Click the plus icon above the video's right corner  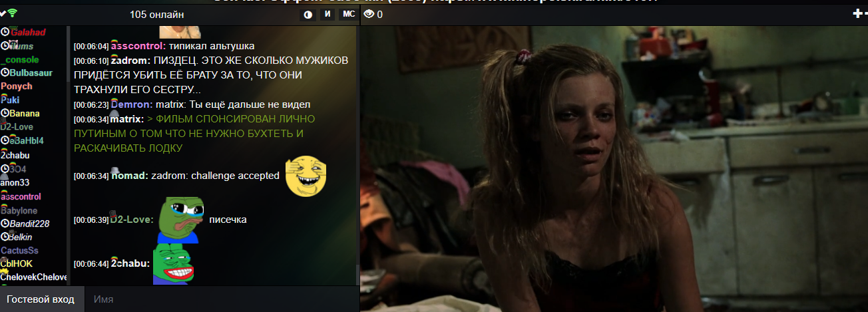857,13
